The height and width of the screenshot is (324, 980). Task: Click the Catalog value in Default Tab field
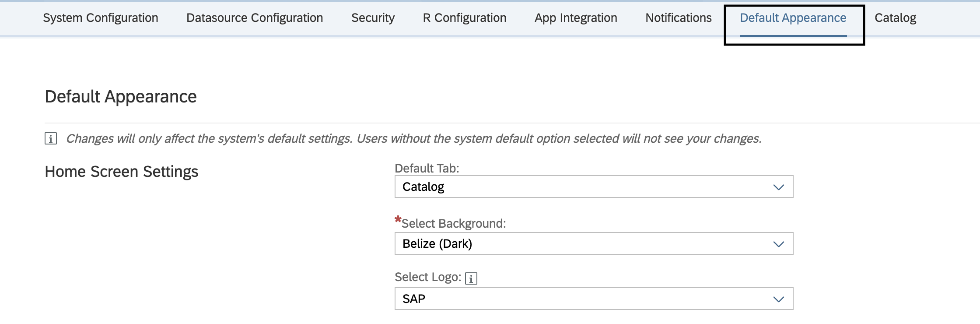423,187
